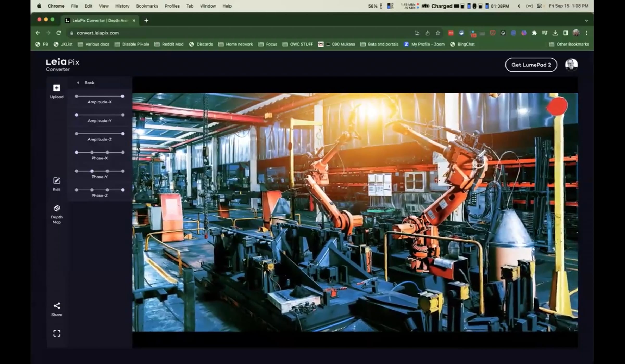The width and height of the screenshot is (625, 364).
Task: Click Get LumePad 2 button
Action: (x=531, y=65)
